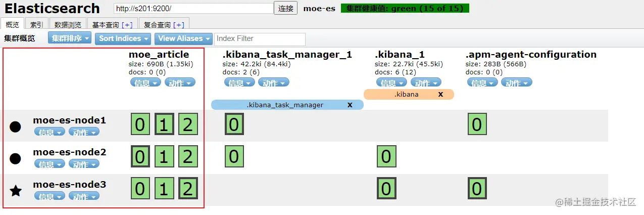Expand 动作 menu for .apm-agent-configuration index
The image size is (644, 215).
click(517, 82)
